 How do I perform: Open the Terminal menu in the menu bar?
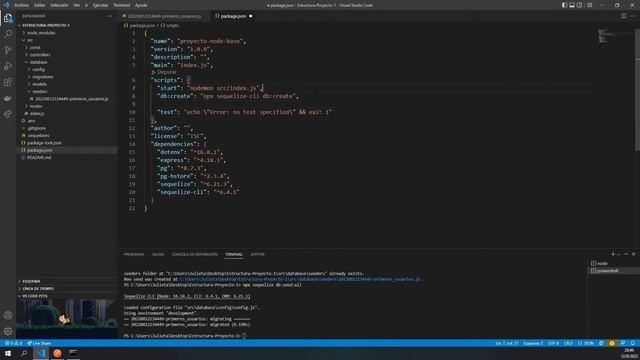[122, 5]
